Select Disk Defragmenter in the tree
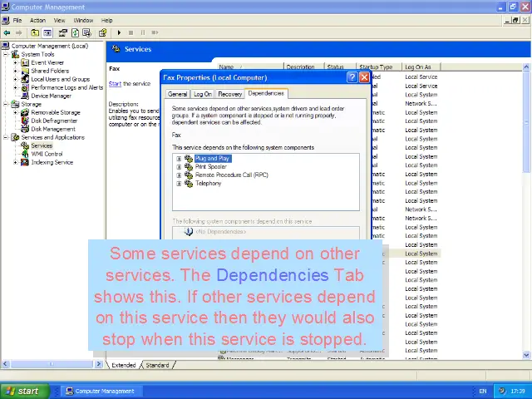Viewport: 532px width, 399px height. click(54, 121)
